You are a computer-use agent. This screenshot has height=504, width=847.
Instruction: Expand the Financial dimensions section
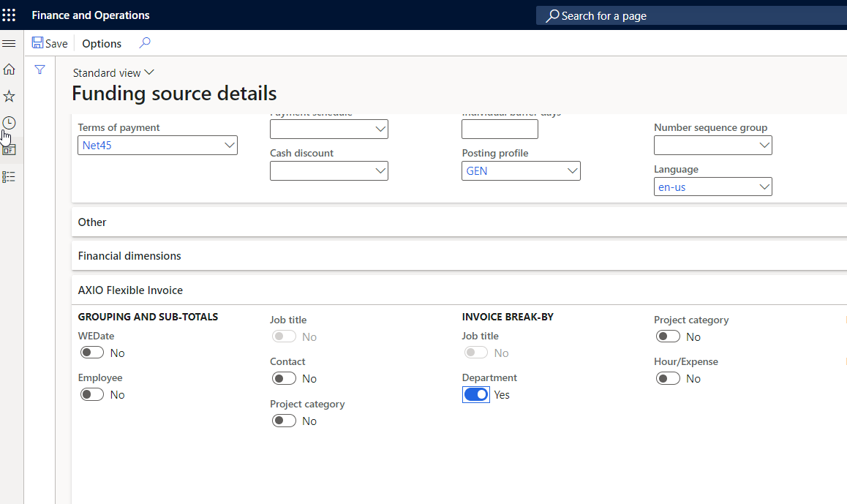(129, 256)
